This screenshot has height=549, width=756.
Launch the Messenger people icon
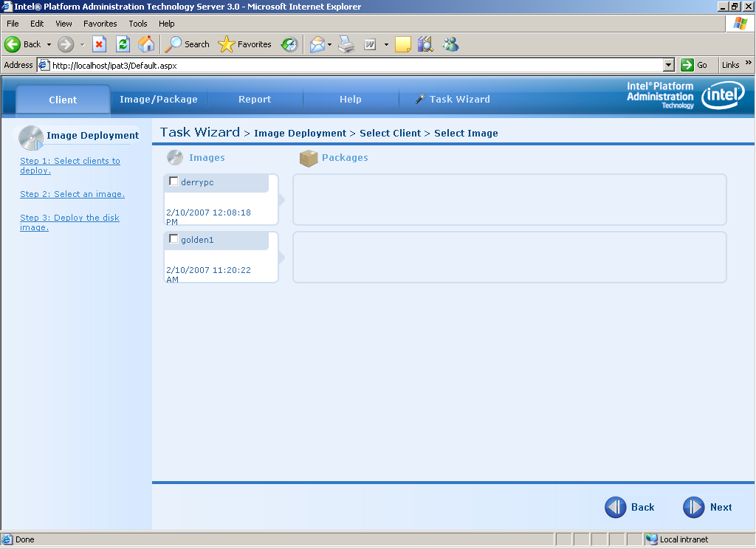pos(451,44)
